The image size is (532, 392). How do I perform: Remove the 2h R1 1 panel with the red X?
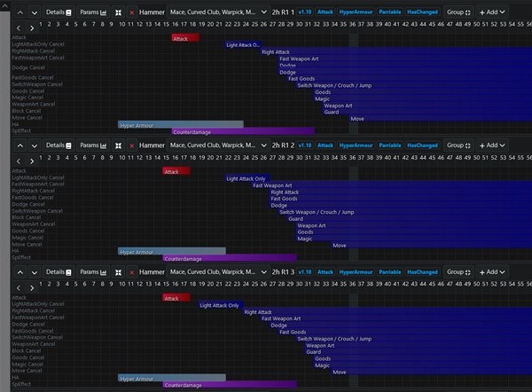click(x=132, y=13)
